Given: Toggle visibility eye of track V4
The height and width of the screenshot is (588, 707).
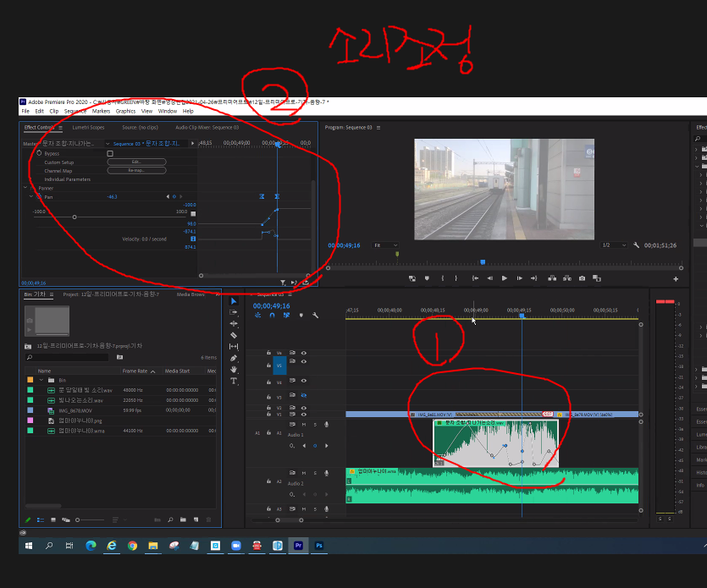Looking at the screenshot, I should [304, 381].
